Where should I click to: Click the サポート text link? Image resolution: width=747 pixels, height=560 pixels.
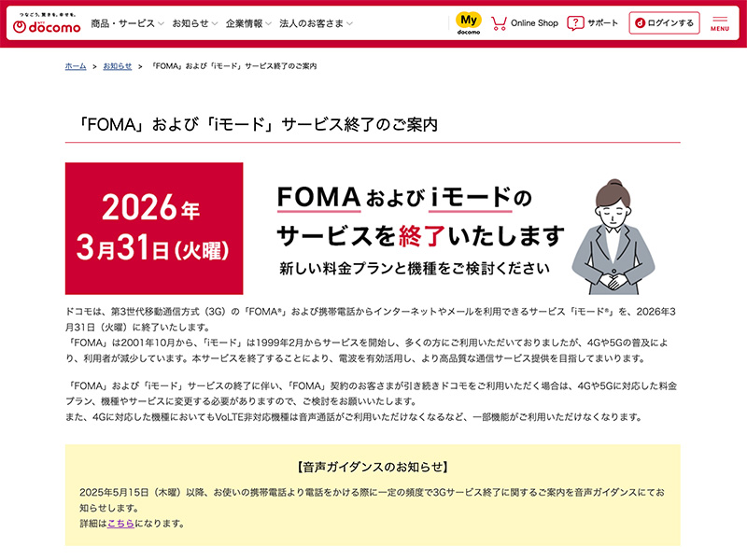click(x=602, y=22)
